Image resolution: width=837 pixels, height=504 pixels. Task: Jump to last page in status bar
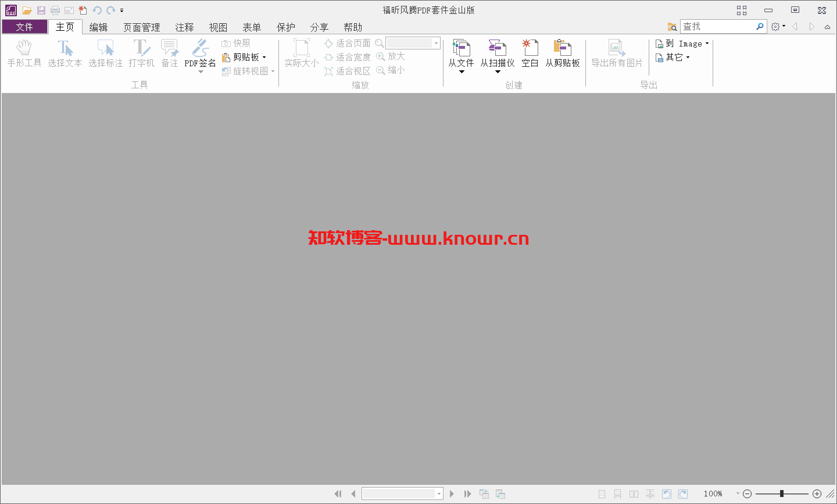coord(467,494)
